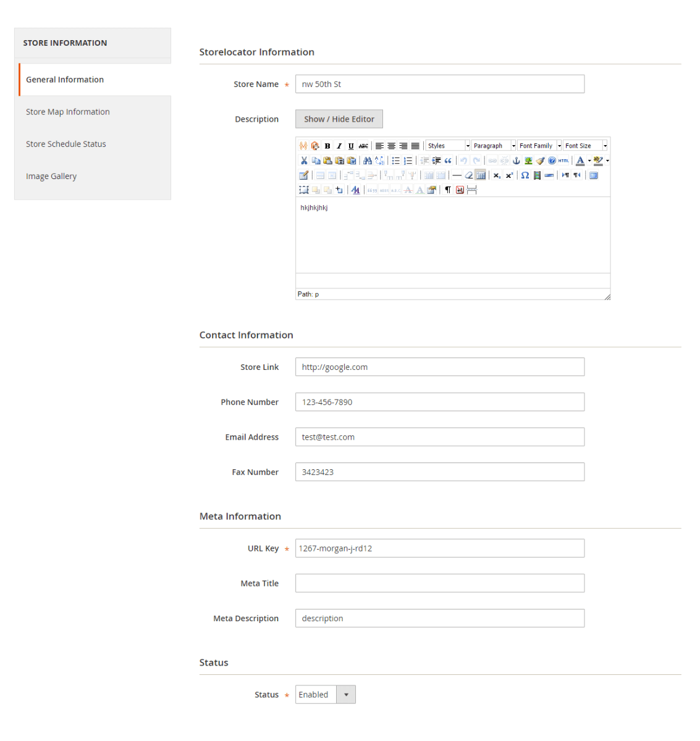Toggle underline formatting
Image resolution: width=700 pixels, height=741 pixels.
(351, 146)
